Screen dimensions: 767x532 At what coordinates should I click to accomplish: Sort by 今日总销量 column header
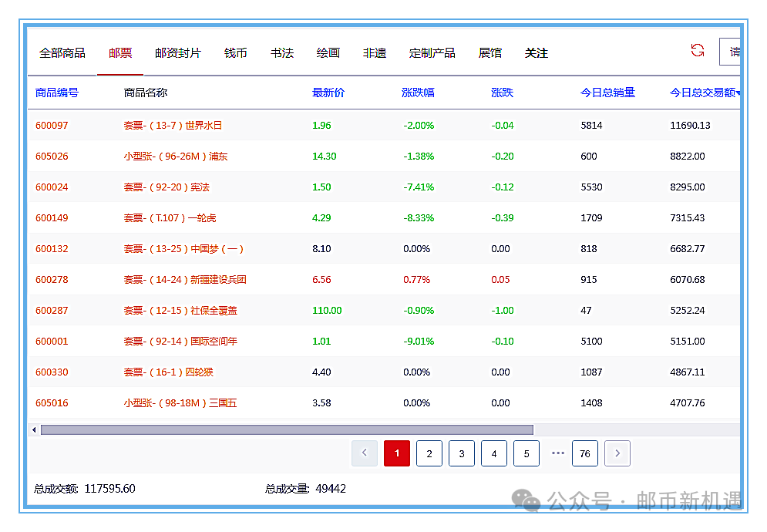pos(607,93)
